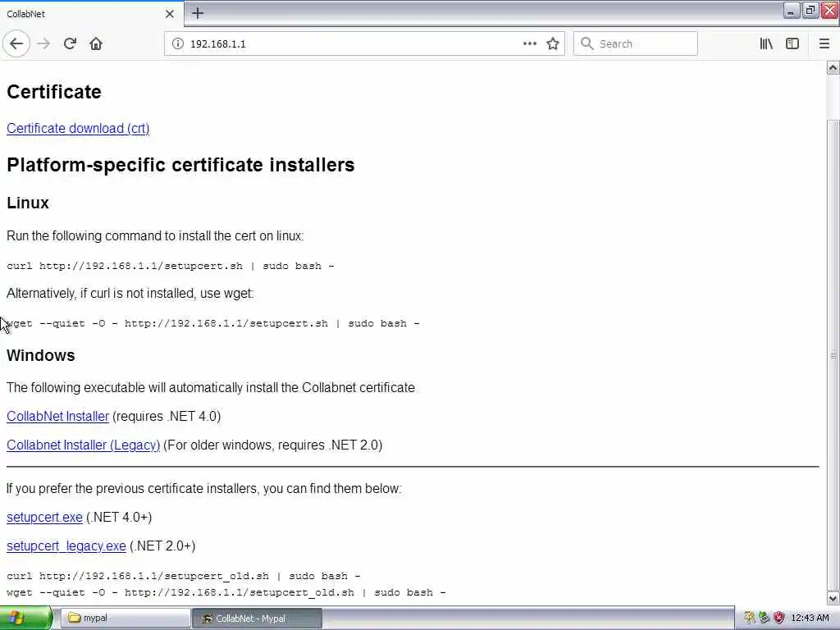Click the search magnifier icon

pyautogui.click(x=587, y=43)
